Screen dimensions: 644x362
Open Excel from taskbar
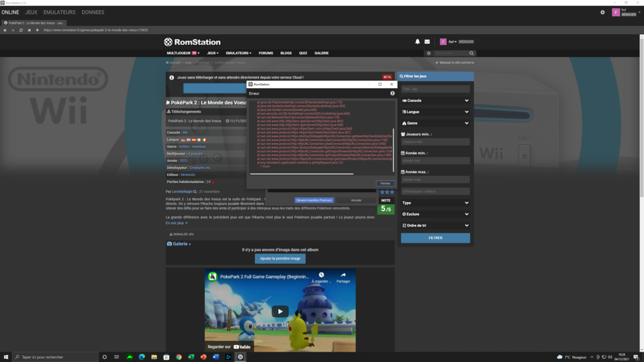tap(191, 357)
